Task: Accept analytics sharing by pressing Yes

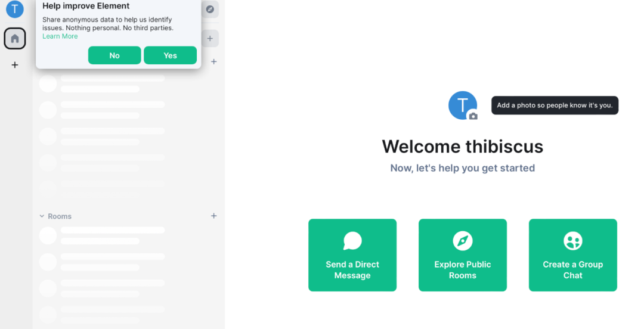Action: click(x=170, y=55)
